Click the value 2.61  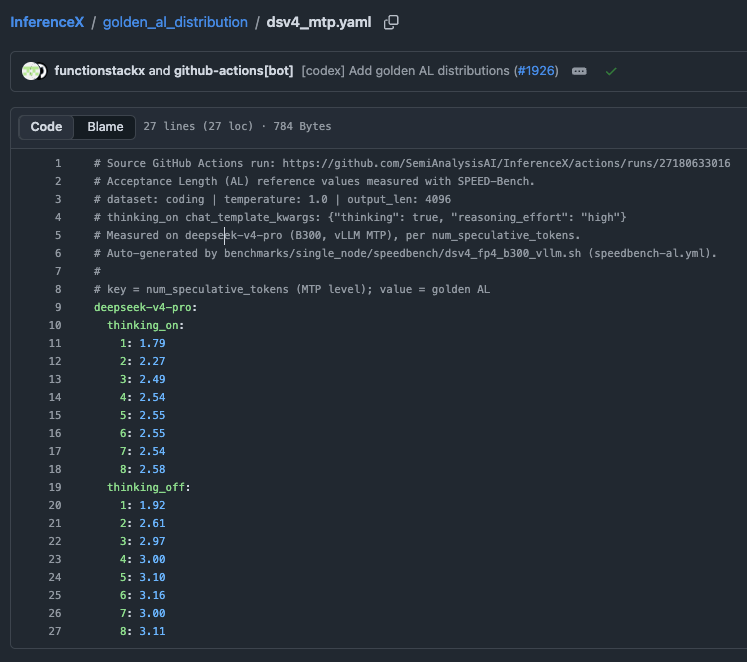(152, 523)
